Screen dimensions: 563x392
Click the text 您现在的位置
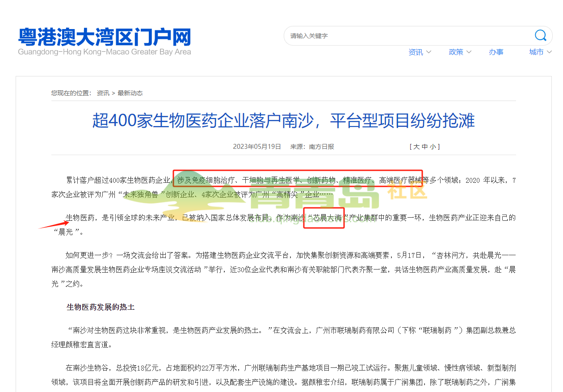71,93
